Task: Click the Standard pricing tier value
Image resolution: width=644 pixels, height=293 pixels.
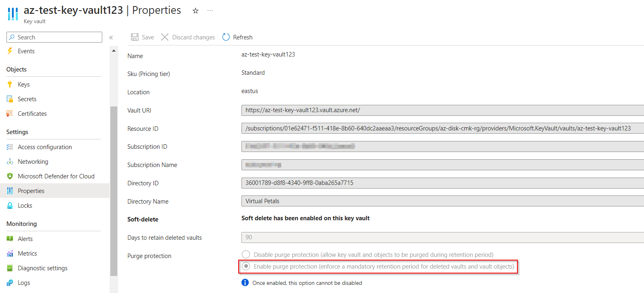Action: tap(253, 73)
